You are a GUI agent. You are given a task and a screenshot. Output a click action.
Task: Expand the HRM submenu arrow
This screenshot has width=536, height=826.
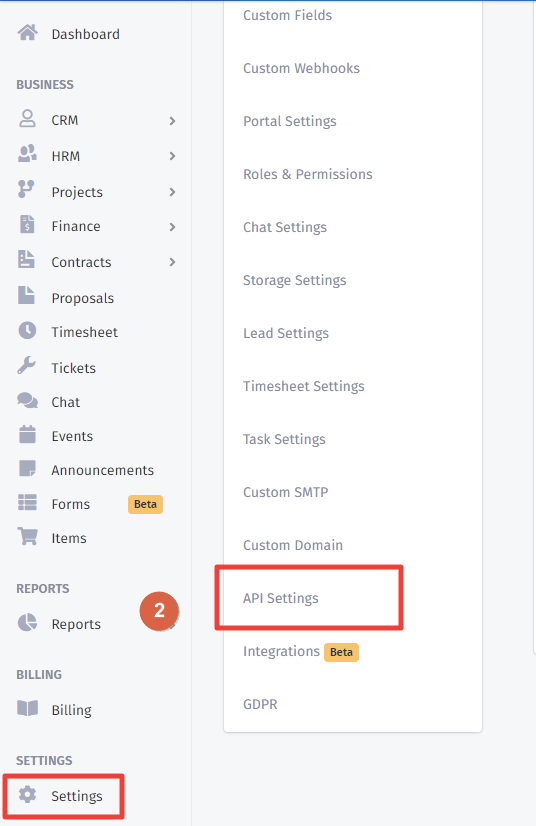[172, 156]
